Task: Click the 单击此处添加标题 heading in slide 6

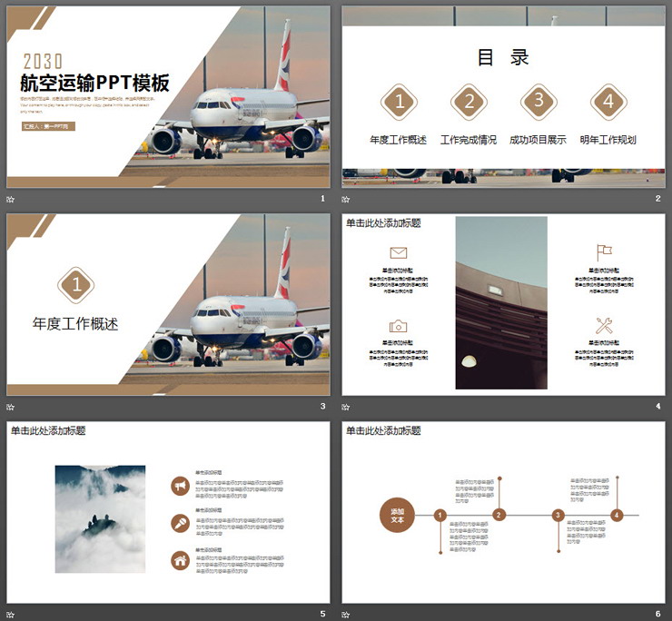Action: [383, 430]
